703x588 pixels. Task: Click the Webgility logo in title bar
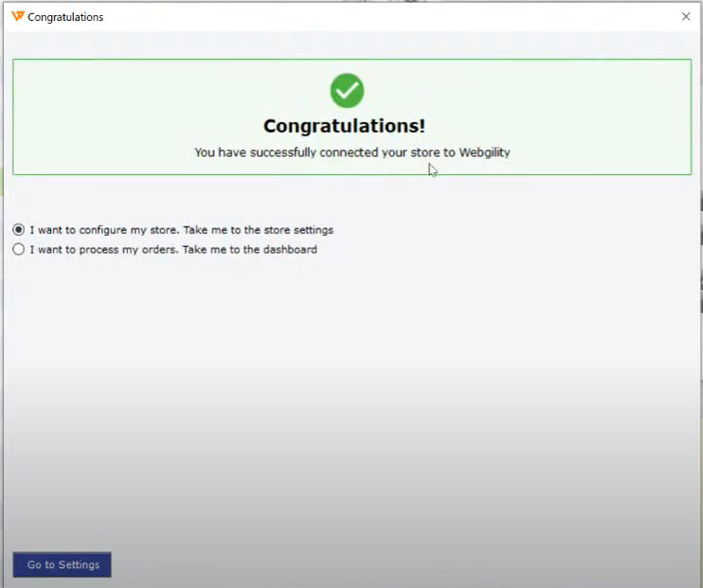[x=17, y=17]
